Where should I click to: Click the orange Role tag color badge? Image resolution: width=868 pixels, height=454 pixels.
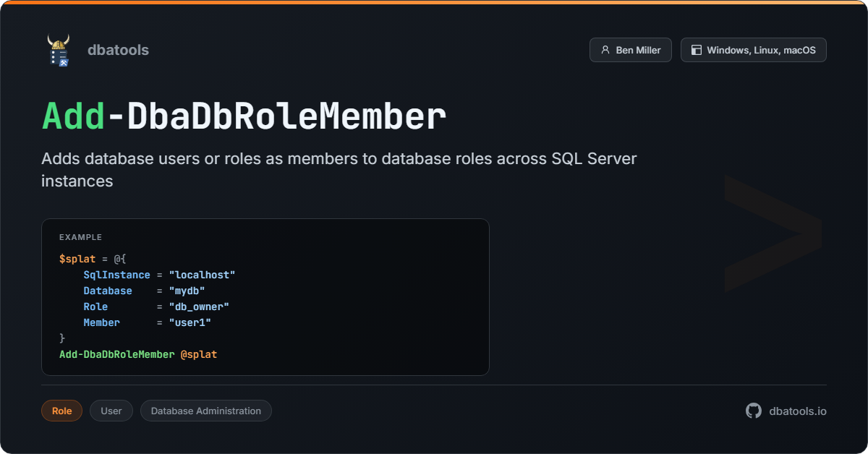[x=61, y=411]
